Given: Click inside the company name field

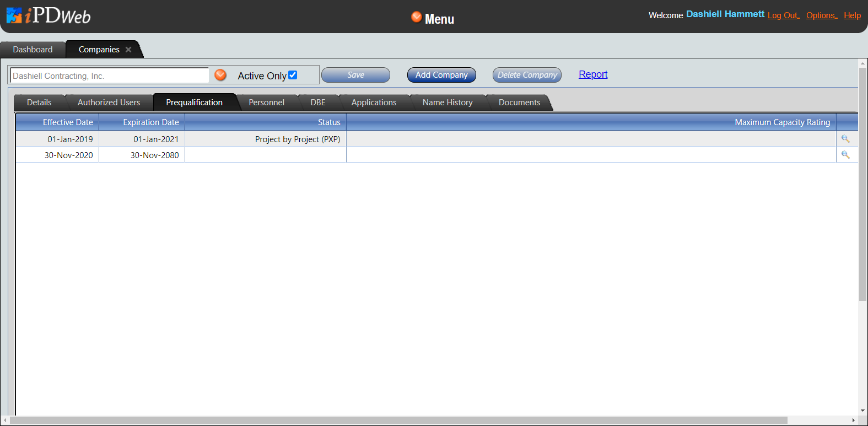Looking at the screenshot, I should (109, 76).
